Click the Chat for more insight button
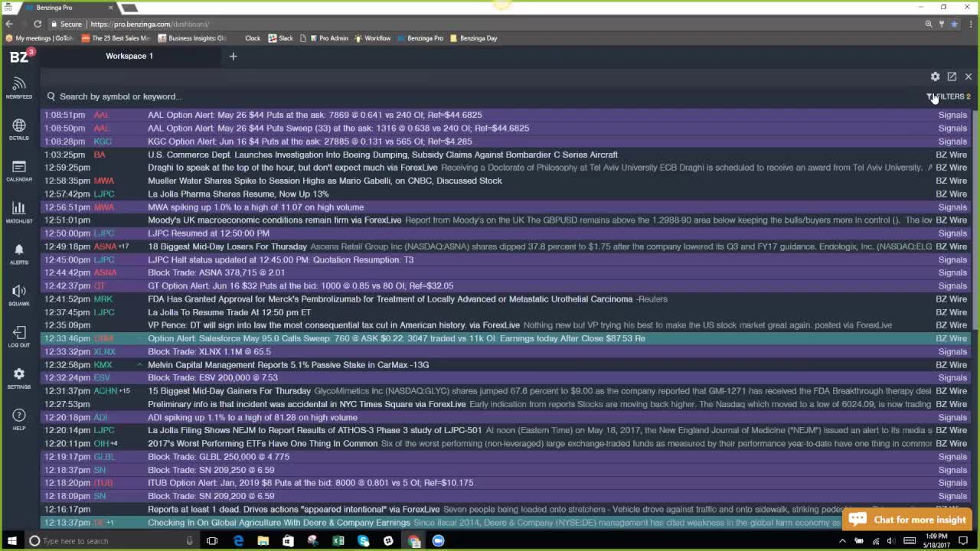Image resolution: width=980 pixels, height=551 pixels. (x=907, y=520)
